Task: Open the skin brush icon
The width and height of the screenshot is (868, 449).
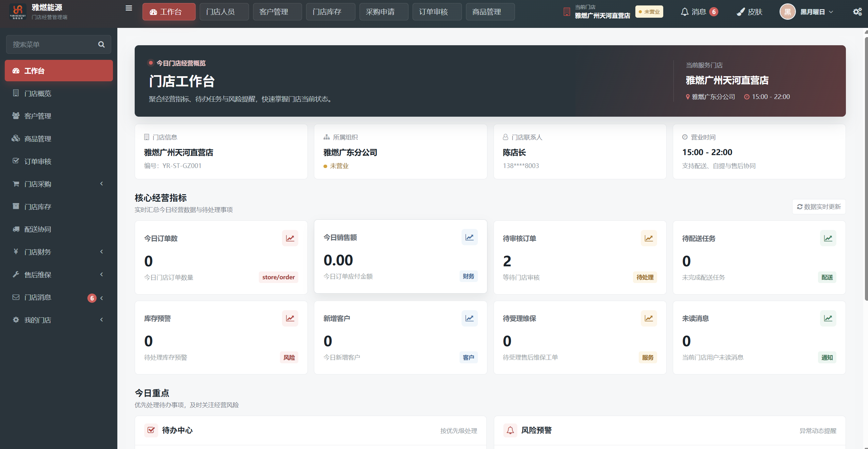Action: tap(740, 12)
